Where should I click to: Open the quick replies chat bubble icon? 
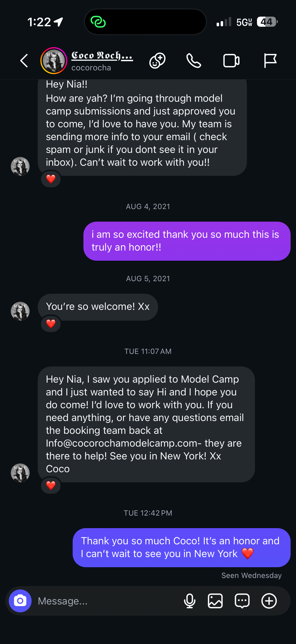tap(242, 601)
